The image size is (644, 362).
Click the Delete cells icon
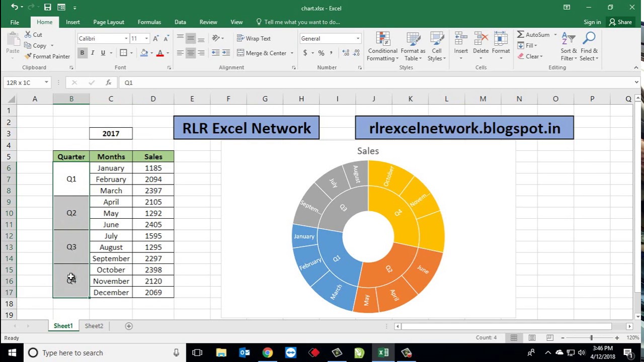(480, 47)
